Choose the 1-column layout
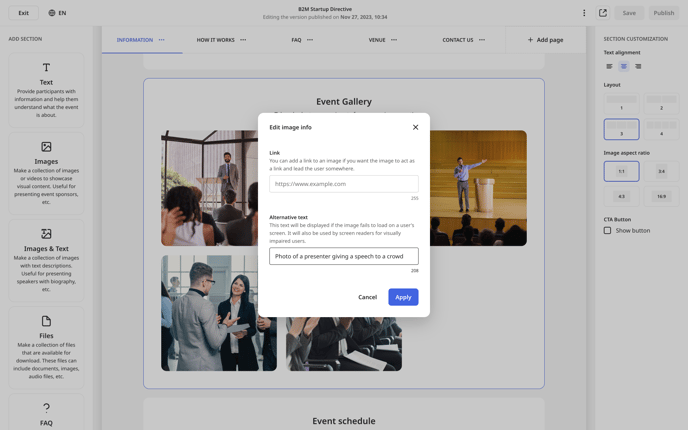The width and height of the screenshot is (688, 430). [621, 104]
